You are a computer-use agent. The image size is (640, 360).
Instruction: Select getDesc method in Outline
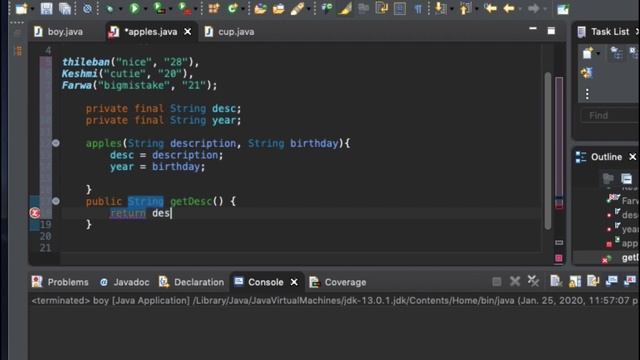(630, 258)
